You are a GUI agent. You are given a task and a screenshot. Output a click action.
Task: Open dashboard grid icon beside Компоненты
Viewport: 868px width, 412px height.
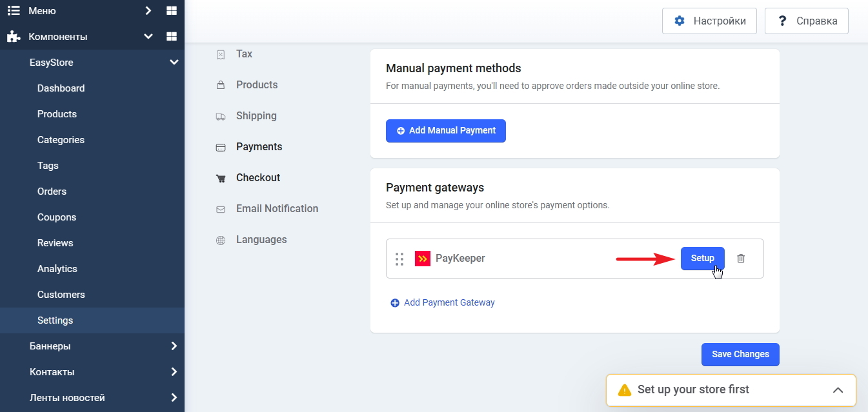[171, 37]
